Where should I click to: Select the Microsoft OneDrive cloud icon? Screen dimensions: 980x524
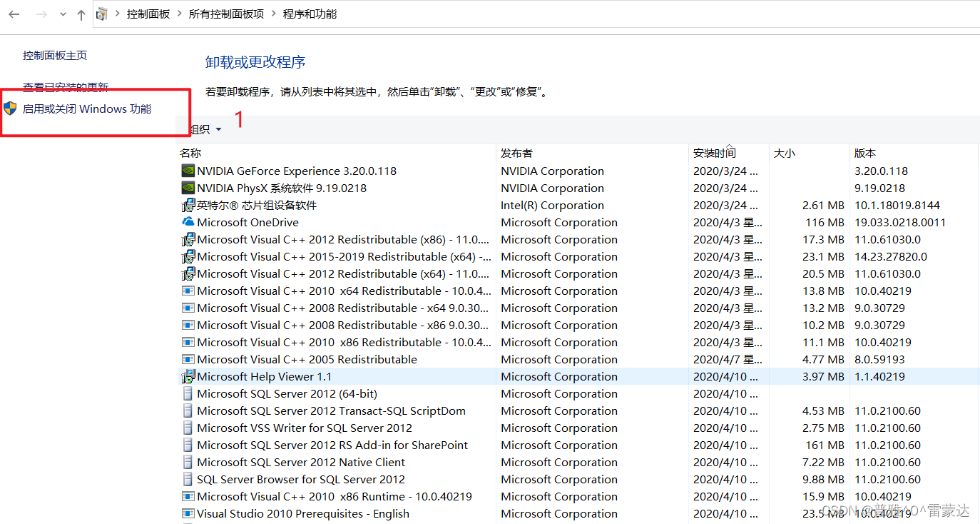click(x=187, y=222)
